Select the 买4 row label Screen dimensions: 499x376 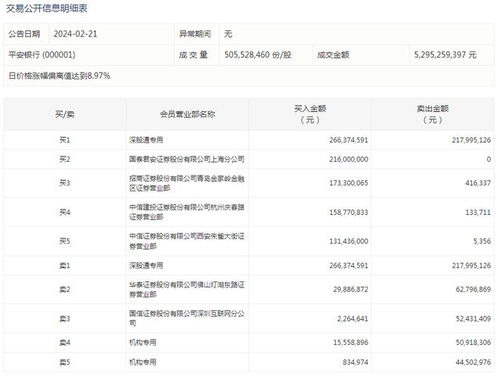tap(65, 212)
